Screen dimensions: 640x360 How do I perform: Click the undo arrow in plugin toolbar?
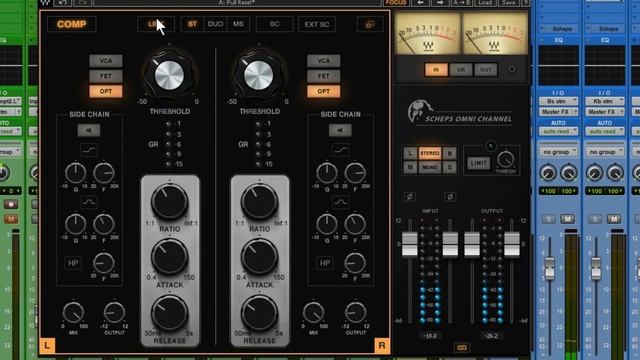click(62, 3)
